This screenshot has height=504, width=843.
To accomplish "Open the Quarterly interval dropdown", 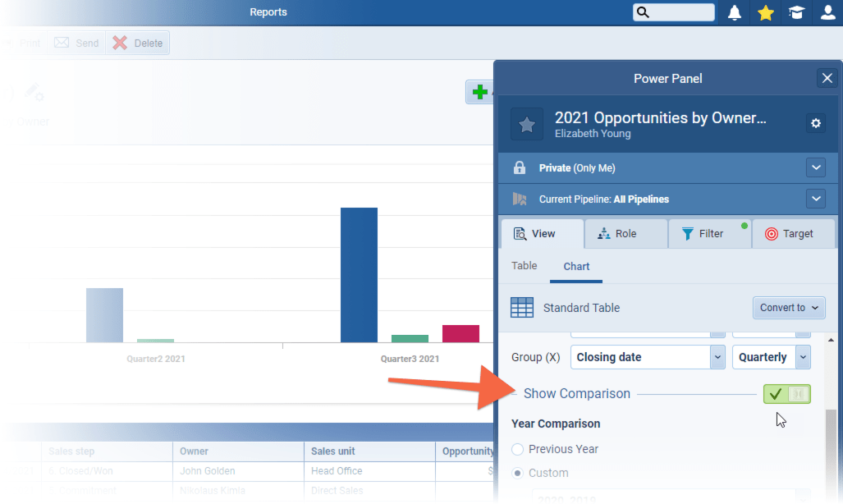I will click(803, 357).
